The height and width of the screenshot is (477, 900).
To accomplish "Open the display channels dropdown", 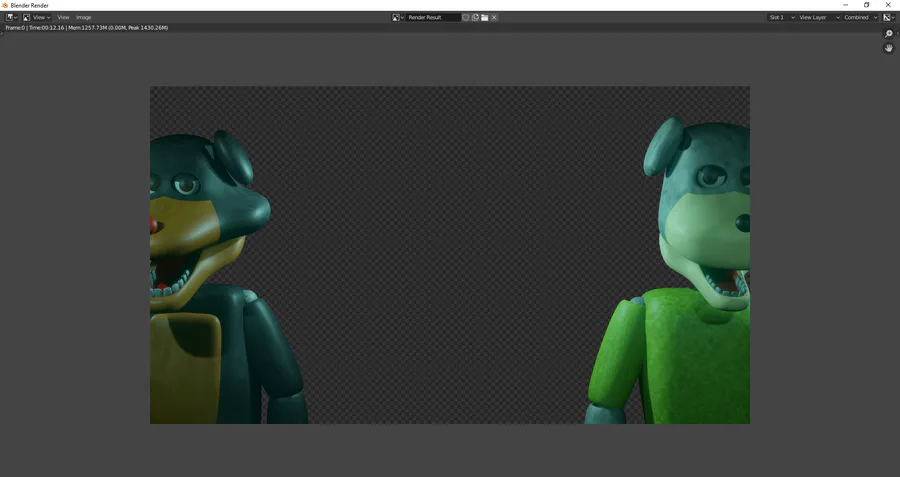I will (889, 17).
